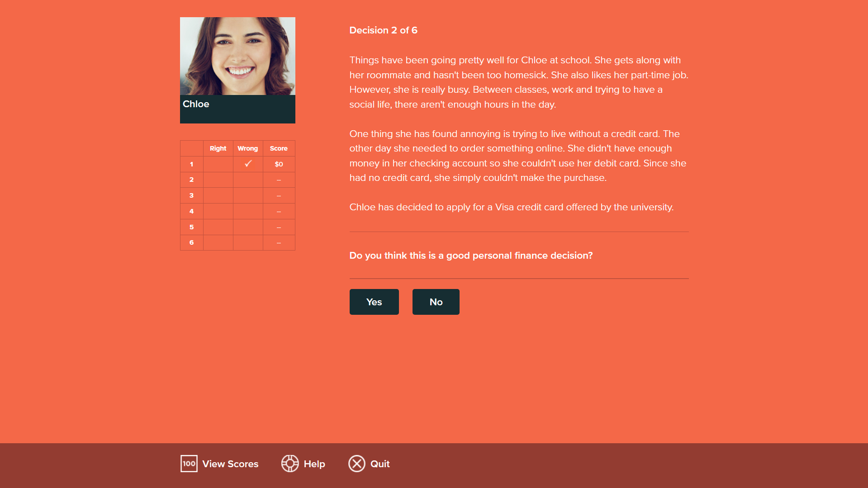Click the checkmark in the Wrong column

(x=248, y=164)
